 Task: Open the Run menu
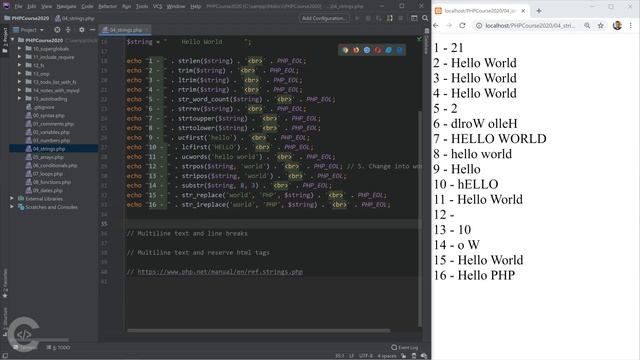[127, 6]
